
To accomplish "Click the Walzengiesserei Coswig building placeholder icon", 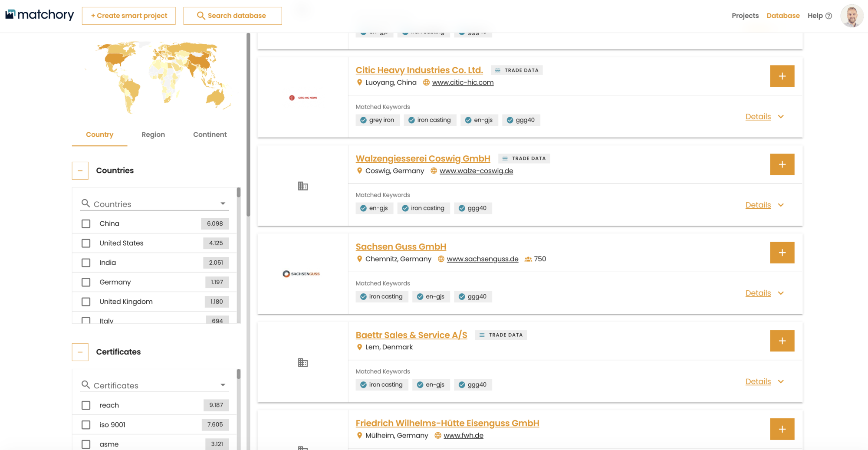I will coord(303,186).
